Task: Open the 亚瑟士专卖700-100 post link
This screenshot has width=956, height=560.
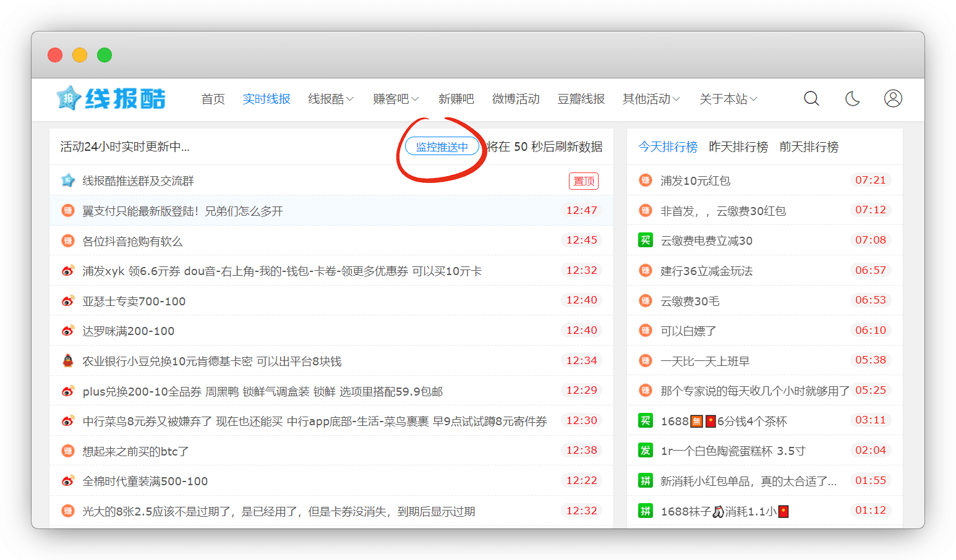Action: (x=134, y=302)
